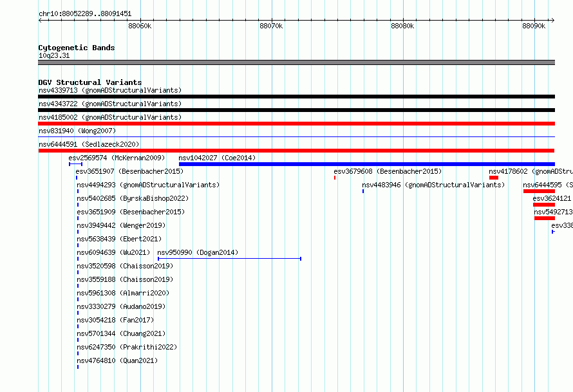Click the nsv5961308 Almarri2020 label
The height and width of the screenshot is (392, 573).
[x=123, y=293]
